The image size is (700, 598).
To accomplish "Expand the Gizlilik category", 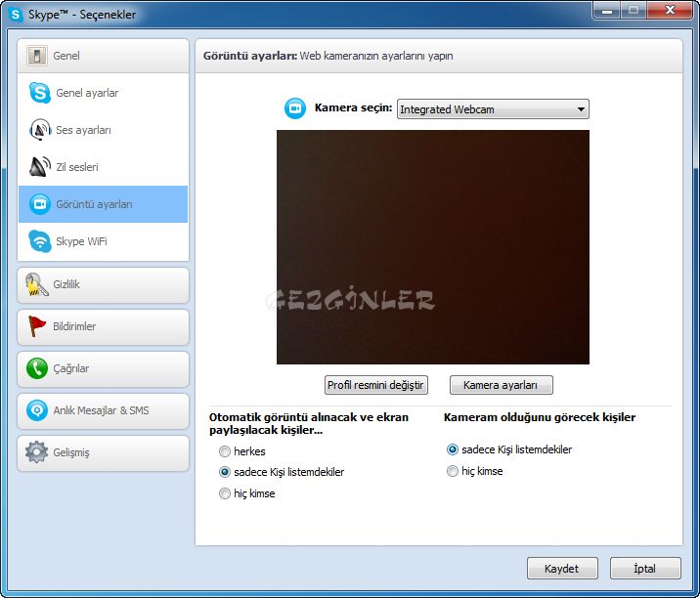I will 103,284.
